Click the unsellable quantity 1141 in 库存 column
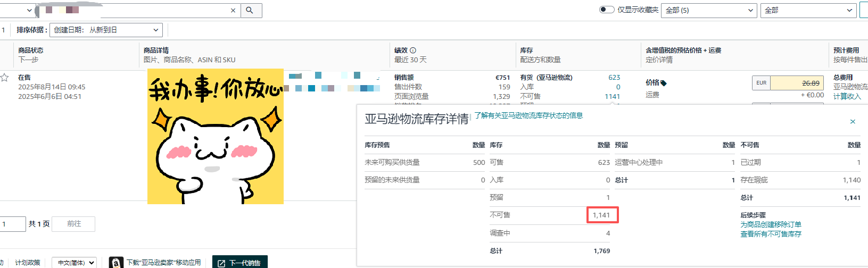 [x=612, y=96]
